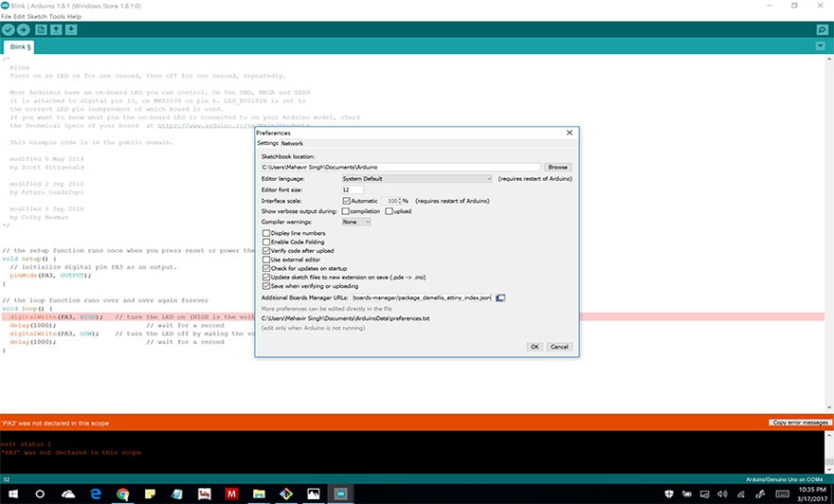Open Help menu
Image resolution: width=834 pixels, height=504 pixels.
pos(74,16)
